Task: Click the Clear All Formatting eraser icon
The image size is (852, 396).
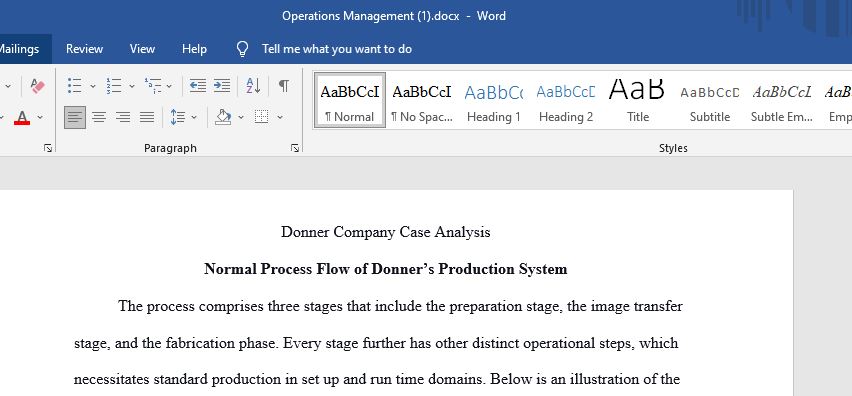Action: (x=37, y=85)
